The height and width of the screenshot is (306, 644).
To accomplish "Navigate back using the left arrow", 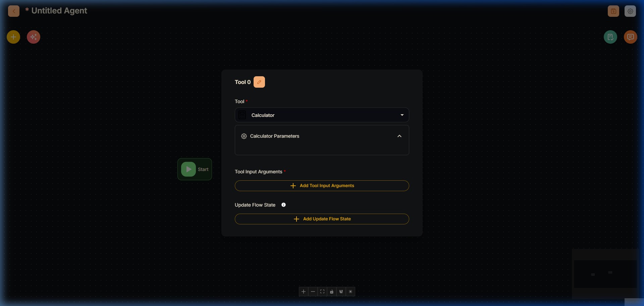I will (13, 11).
